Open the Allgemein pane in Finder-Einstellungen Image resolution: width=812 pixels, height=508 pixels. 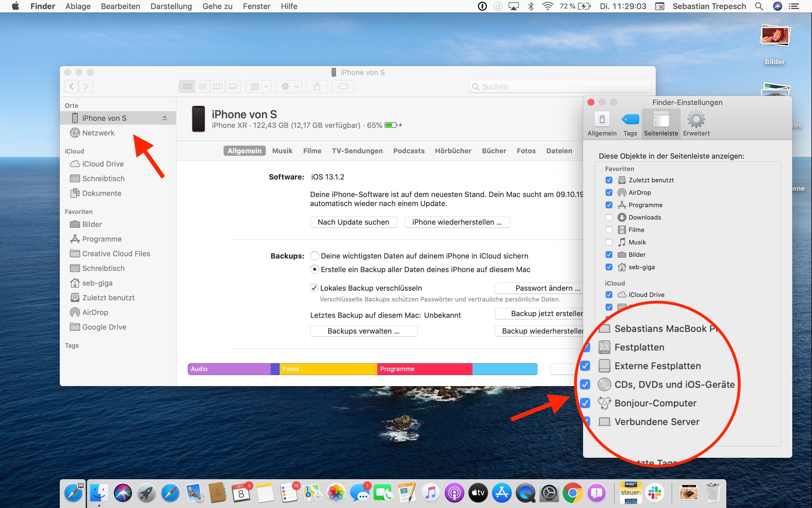tap(602, 124)
